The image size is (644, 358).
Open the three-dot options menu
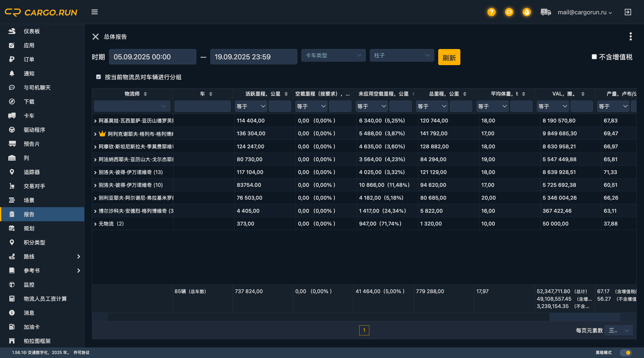pyautogui.click(x=630, y=36)
